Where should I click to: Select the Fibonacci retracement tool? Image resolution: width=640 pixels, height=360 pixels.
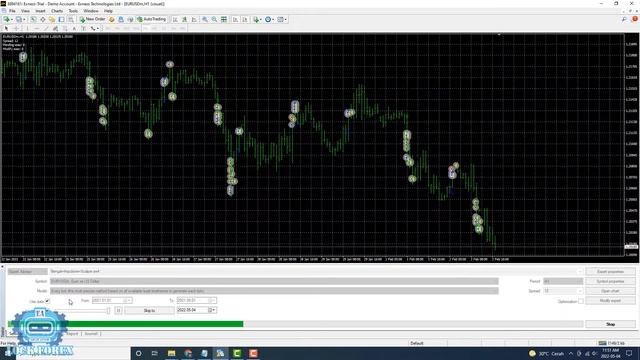(x=65, y=28)
